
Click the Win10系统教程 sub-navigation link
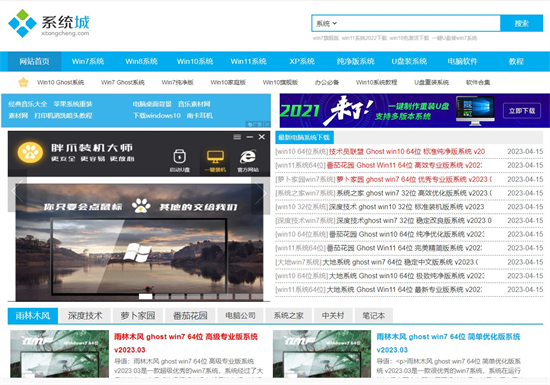(x=376, y=82)
